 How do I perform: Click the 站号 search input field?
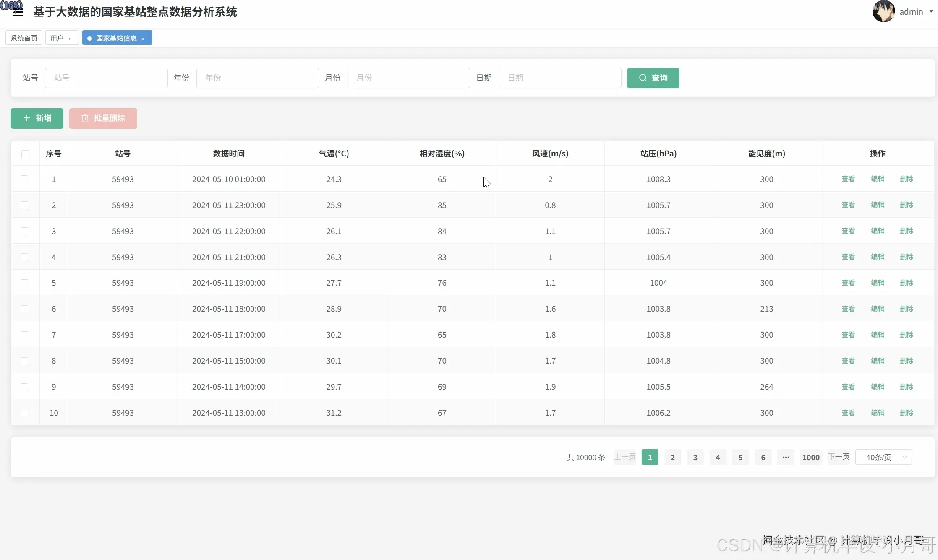pyautogui.click(x=106, y=78)
